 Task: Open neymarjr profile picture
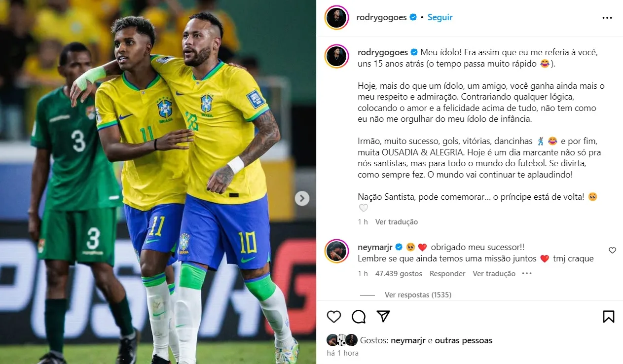(x=337, y=251)
